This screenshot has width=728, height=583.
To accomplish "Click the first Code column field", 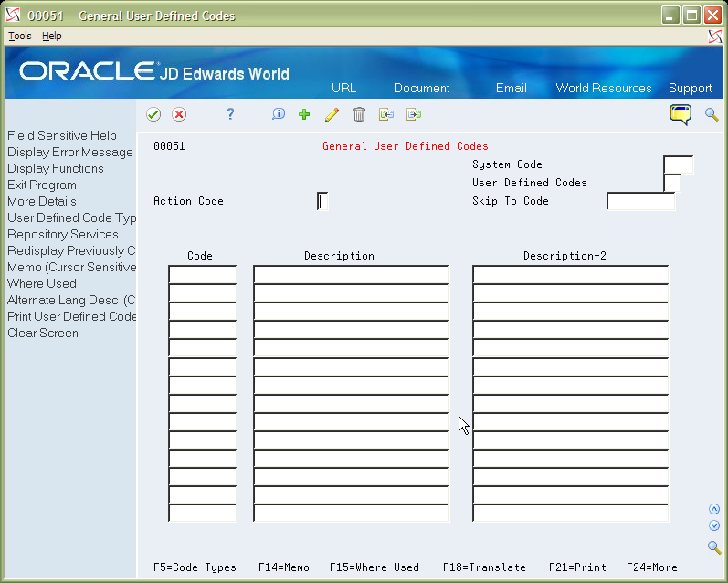I will [x=203, y=274].
